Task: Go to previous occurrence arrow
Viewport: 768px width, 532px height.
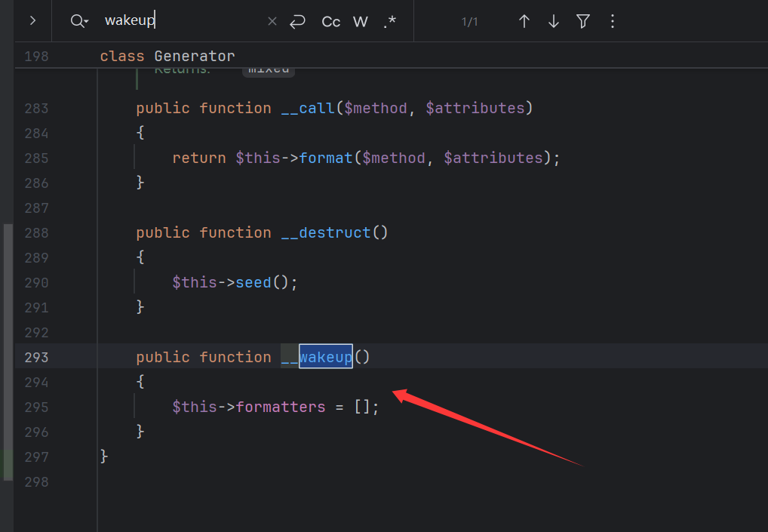Action: coord(524,22)
